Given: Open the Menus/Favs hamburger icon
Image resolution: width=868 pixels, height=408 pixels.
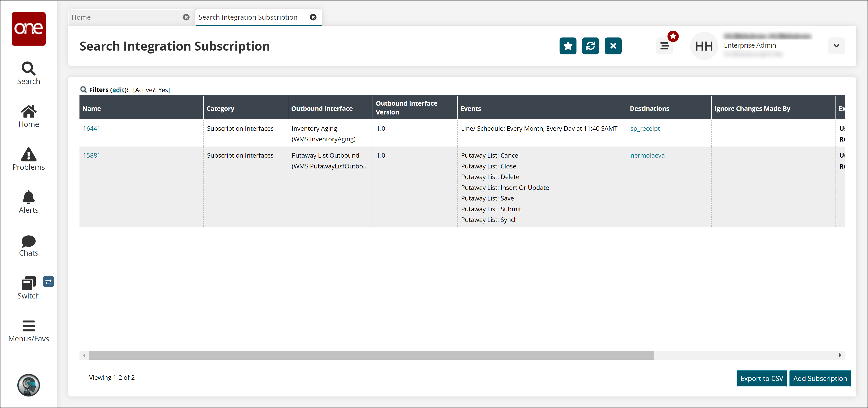Looking at the screenshot, I should (x=28, y=326).
